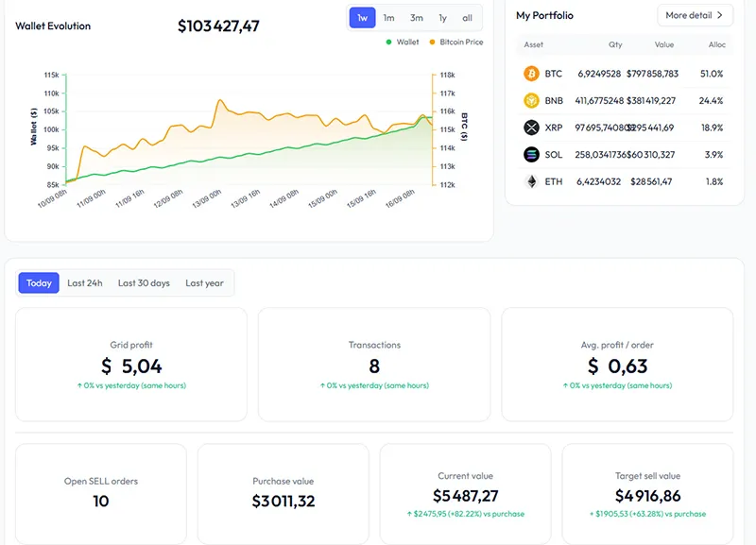Click the Grid profit card
This screenshot has width=756, height=545.
[131, 364]
